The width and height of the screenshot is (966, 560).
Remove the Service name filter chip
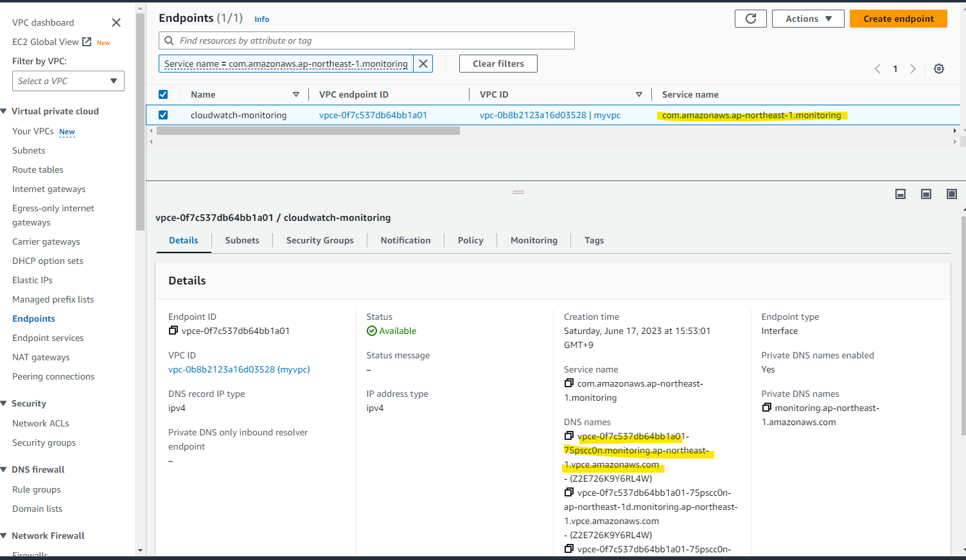pos(423,64)
